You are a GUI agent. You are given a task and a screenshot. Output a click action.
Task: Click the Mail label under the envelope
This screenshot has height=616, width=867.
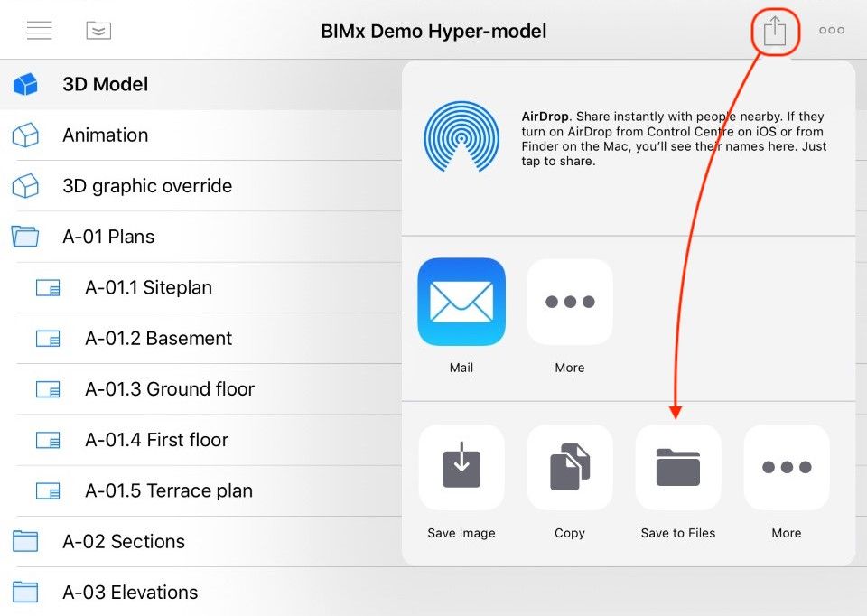pyautogui.click(x=461, y=368)
